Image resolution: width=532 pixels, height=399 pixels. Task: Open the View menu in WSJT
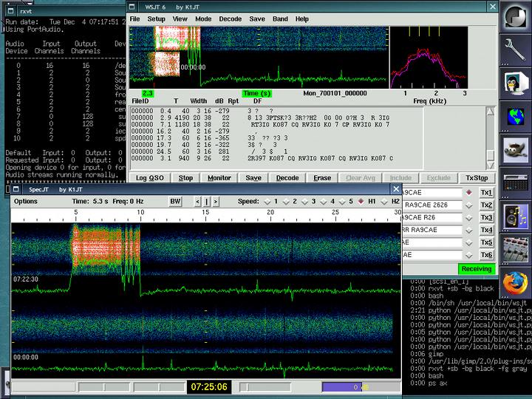coord(180,19)
